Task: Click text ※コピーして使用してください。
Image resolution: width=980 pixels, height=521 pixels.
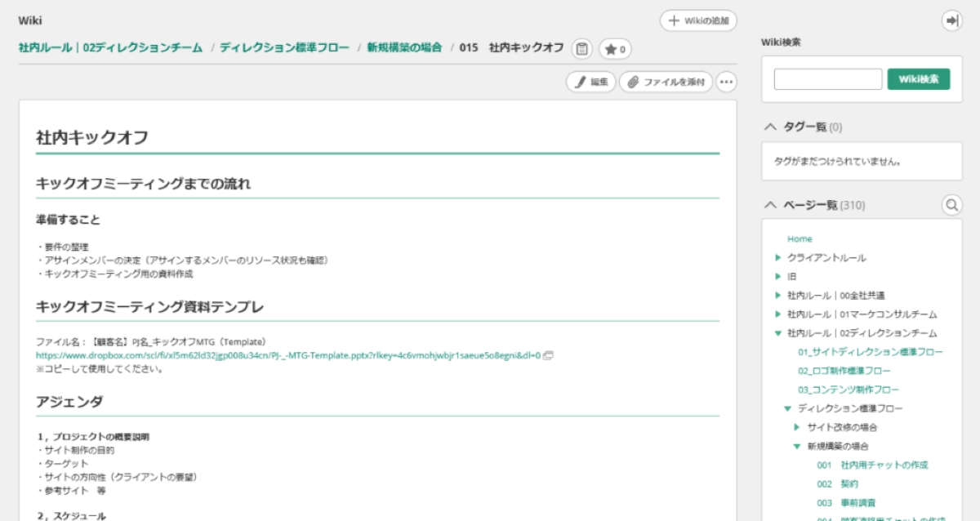Action: pos(100,369)
